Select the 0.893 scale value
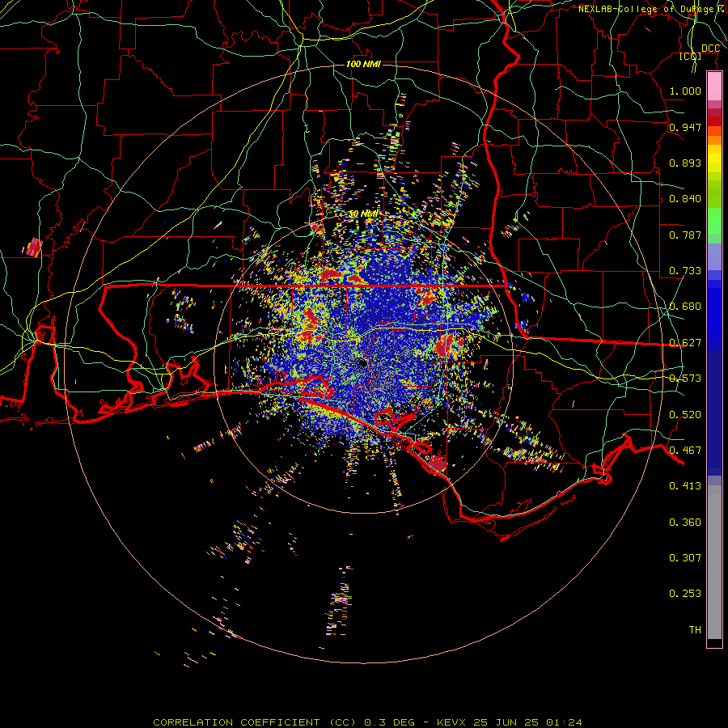Screen dimensions: 728x728 point(685,163)
